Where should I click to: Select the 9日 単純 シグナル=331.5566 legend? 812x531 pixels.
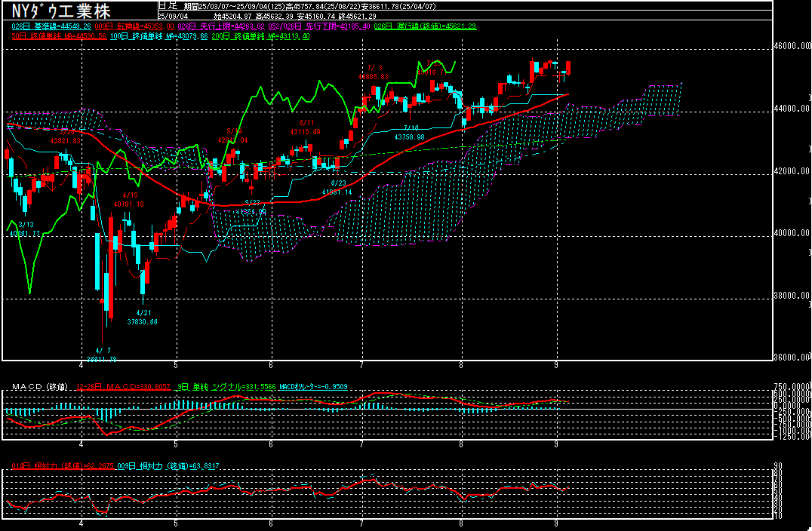(227, 387)
